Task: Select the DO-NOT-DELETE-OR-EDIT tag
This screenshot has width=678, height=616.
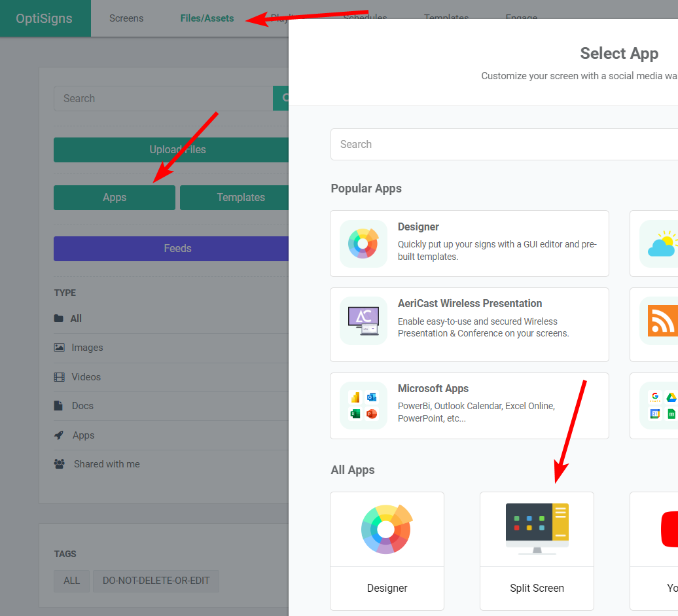Action: point(156,581)
